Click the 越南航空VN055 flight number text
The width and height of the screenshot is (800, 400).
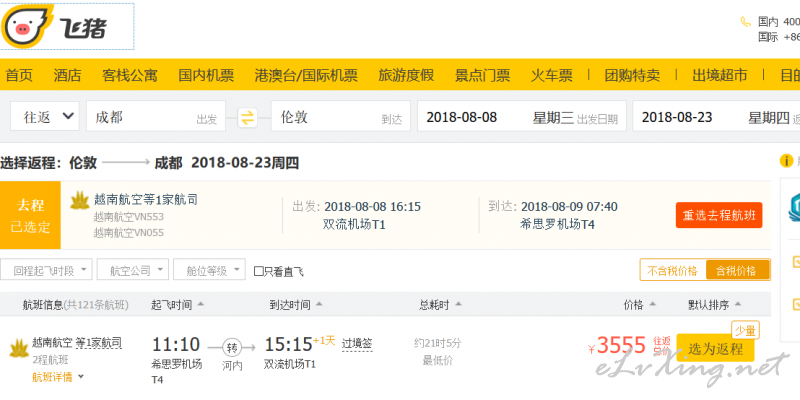click(129, 233)
